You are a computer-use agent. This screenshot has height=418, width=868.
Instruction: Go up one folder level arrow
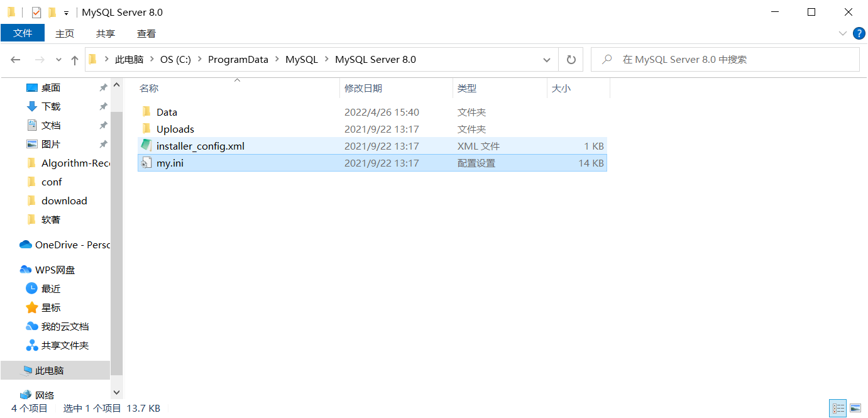tap(75, 60)
